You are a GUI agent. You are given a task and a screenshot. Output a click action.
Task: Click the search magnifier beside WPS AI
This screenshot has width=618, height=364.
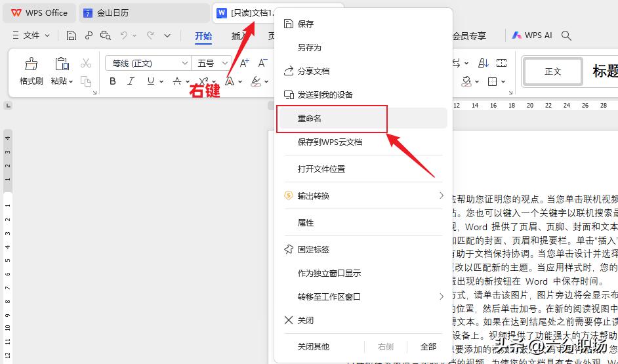pyautogui.click(x=566, y=35)
